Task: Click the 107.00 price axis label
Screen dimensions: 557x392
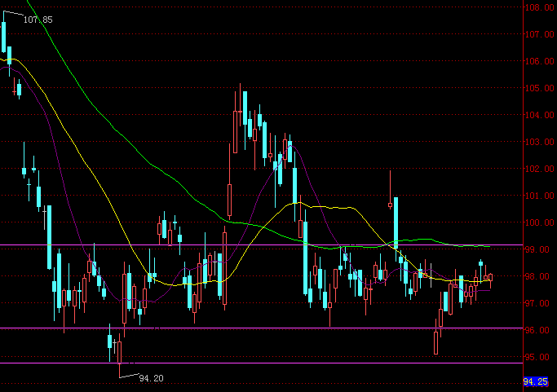Action: click(539, 34)
